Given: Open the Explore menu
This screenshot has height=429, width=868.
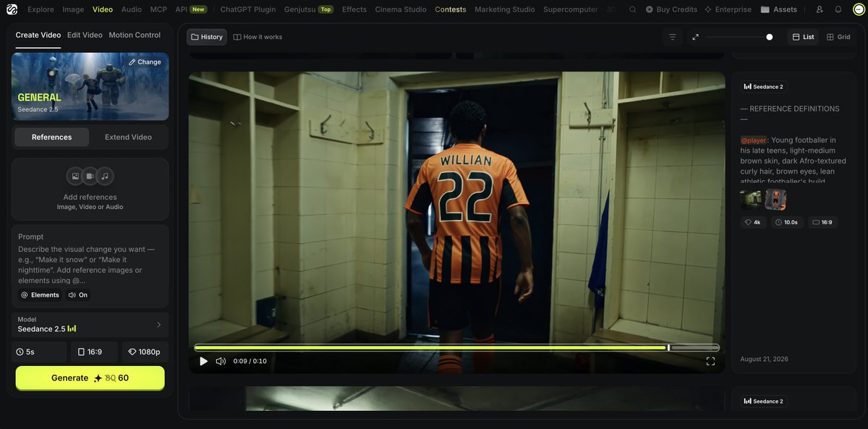Looking at the screenshot, I should pos(41,9).
